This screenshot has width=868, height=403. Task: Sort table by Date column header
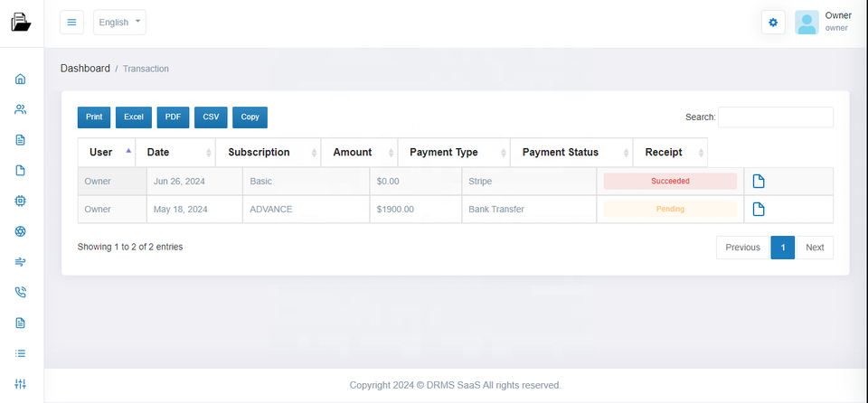(x=175, y=153)
